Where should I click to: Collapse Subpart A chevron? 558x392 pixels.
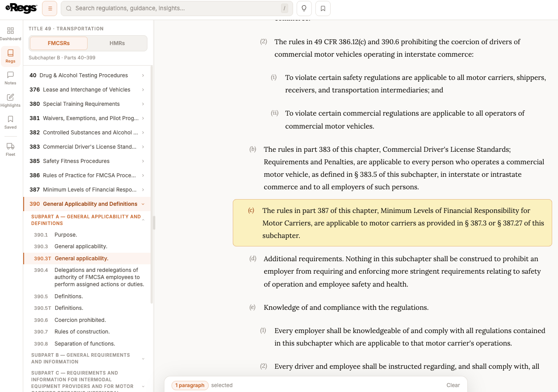pyautogui.click(x=143, y=220)
